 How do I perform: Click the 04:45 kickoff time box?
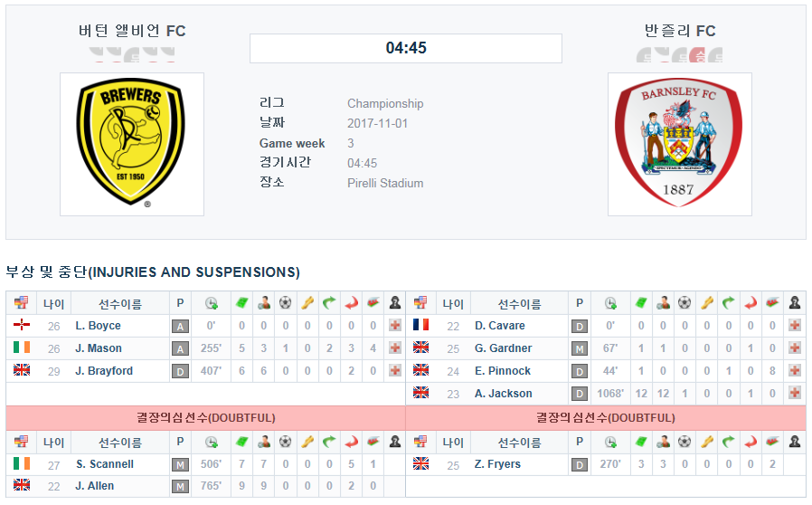[406, 48]
